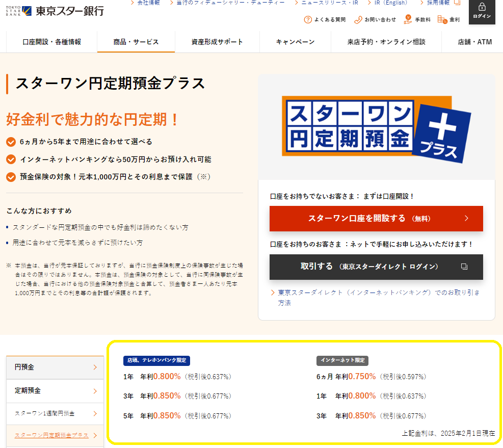The width and height of the screenshot is (503, 448).
Task: Click the arrow on スターワン口座を開設する button
Action: [x=466, y=218]
